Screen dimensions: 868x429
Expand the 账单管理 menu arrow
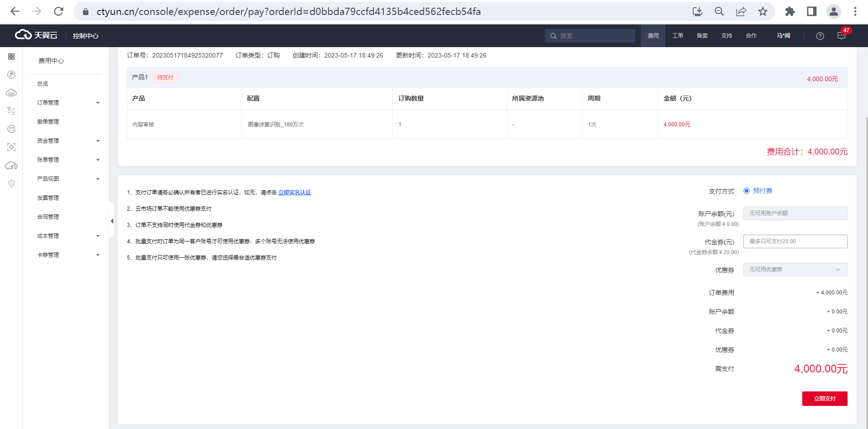98,160
